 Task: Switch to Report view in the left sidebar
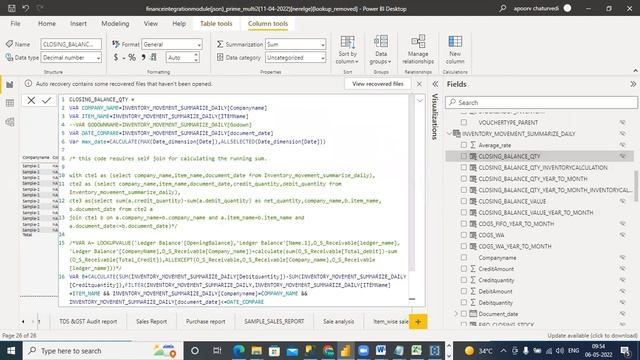pos(9,84)
